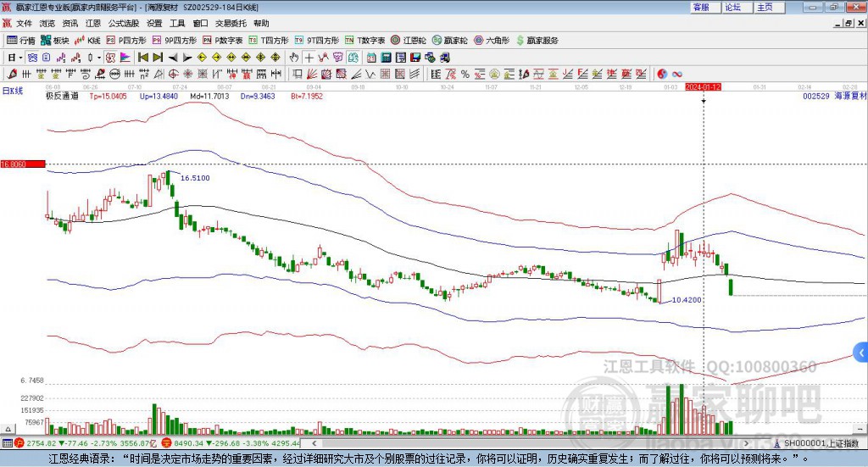868x467 pixels.
Task: Open the 公式选股 menu
Action: (124, 23)
